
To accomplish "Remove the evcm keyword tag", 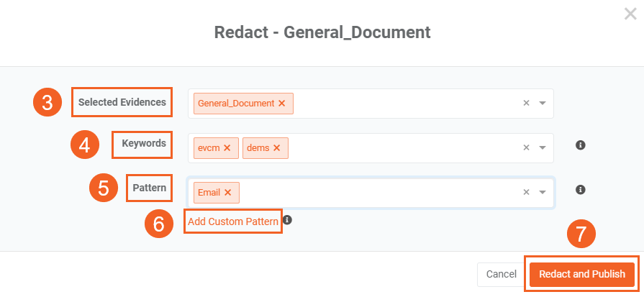I will [x=227, y=148].
